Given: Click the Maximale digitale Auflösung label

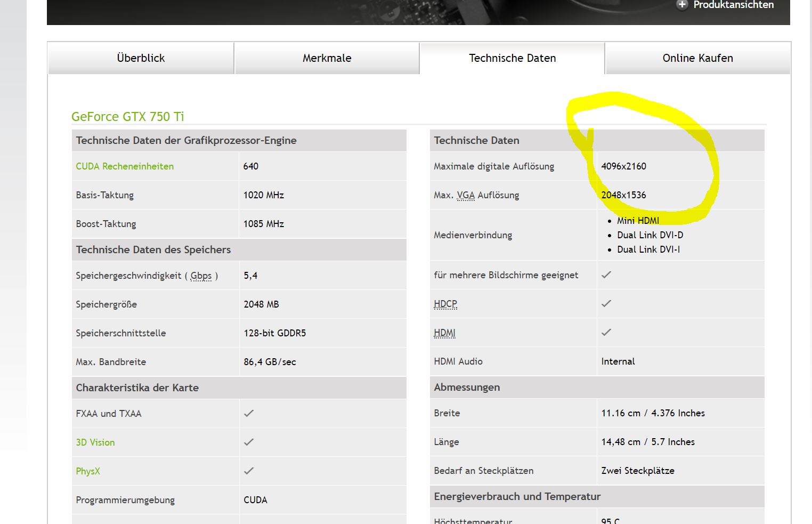Looking at the screenshot, I should [x=494, y=166].
